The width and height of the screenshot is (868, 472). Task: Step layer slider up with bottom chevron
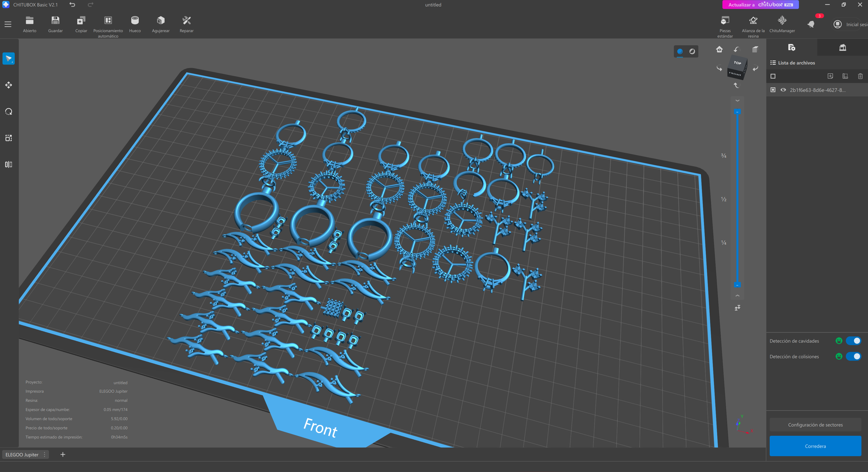(737, 296)
